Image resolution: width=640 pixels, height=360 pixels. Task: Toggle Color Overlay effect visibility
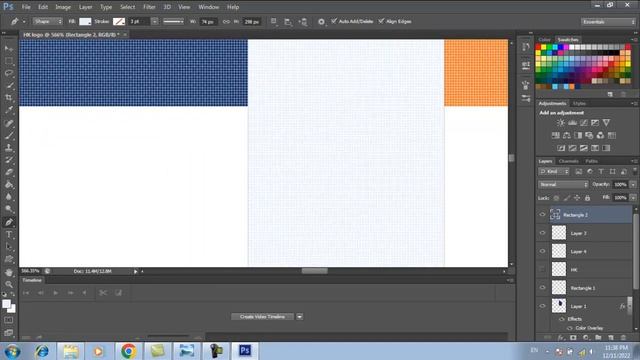570,328
